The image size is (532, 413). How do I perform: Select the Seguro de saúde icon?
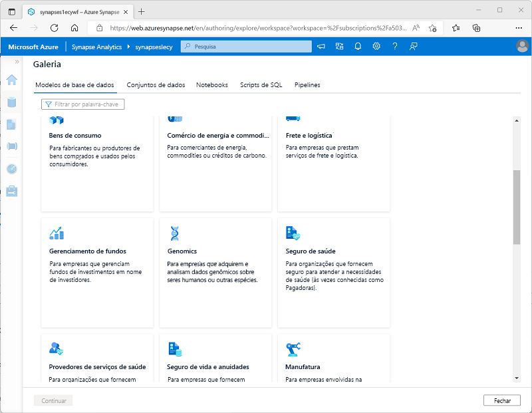click(293, 233)
